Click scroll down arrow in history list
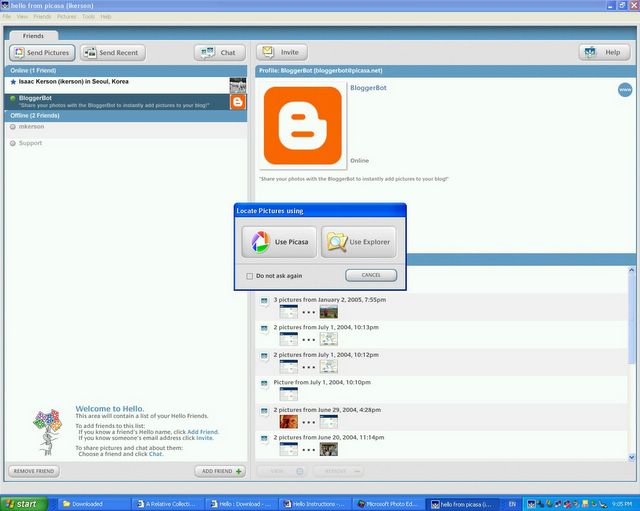The height and width of the screenshot is (511, 640). pyautogui.click(x=631, y=458)
